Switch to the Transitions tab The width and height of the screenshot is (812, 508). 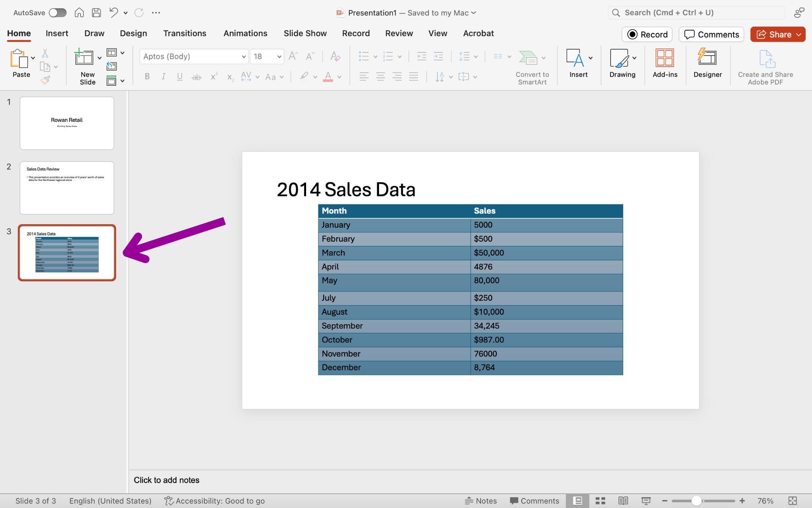[185, 33]
